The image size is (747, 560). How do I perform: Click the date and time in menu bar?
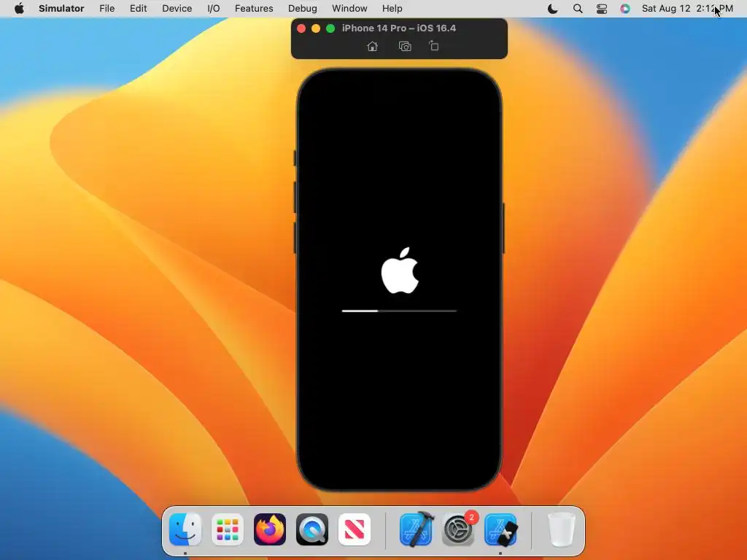click(687, 9)
